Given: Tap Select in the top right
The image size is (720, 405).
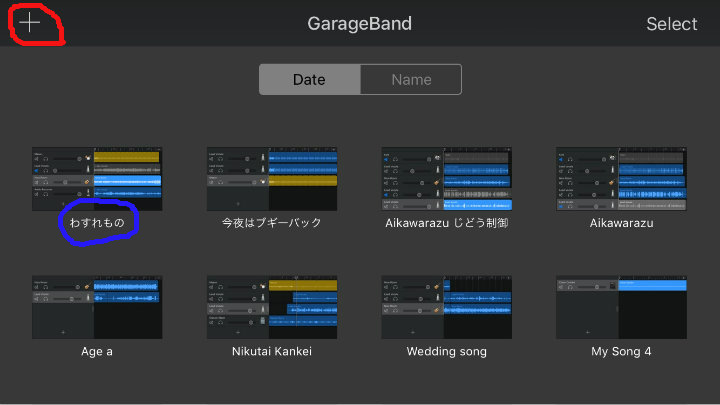Looking at the screenshot, I should [671, 24].
